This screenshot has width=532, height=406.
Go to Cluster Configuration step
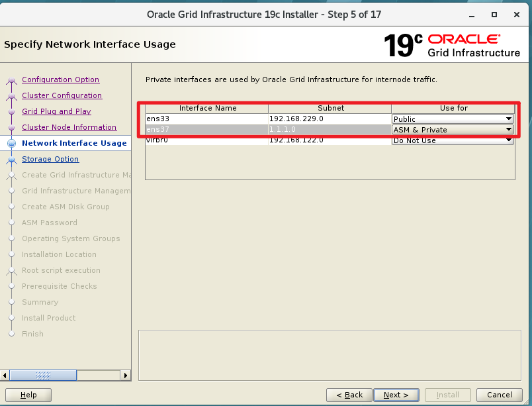pyautogui.click(x=62, y=95)
